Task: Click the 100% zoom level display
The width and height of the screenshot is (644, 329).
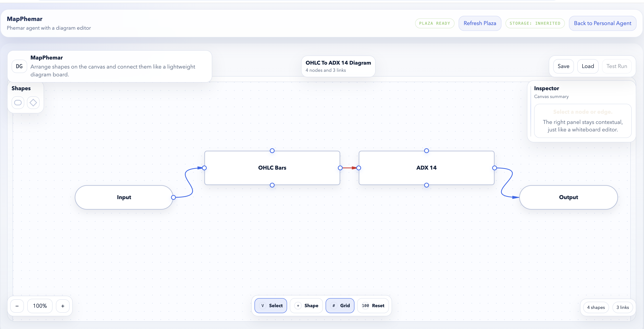Action: click(x=40, y=306)
